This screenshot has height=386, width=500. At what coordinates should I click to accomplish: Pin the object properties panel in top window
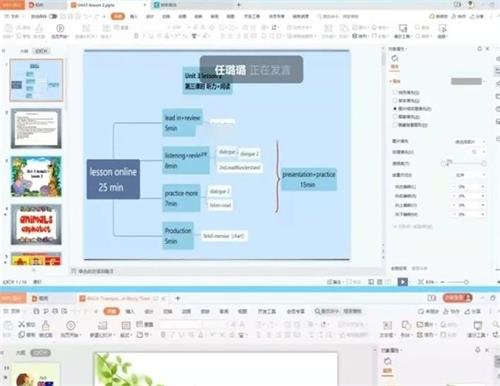tap(480, 49)
